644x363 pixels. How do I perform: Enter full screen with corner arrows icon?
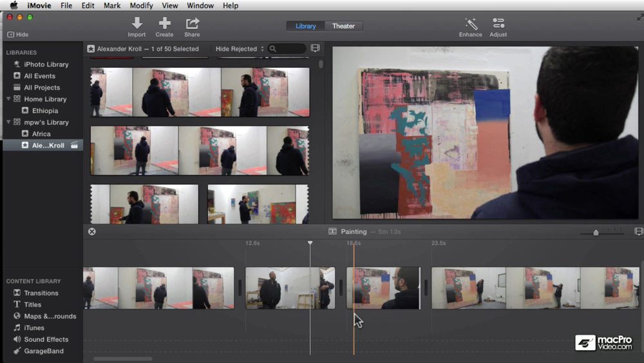[640, 17]
